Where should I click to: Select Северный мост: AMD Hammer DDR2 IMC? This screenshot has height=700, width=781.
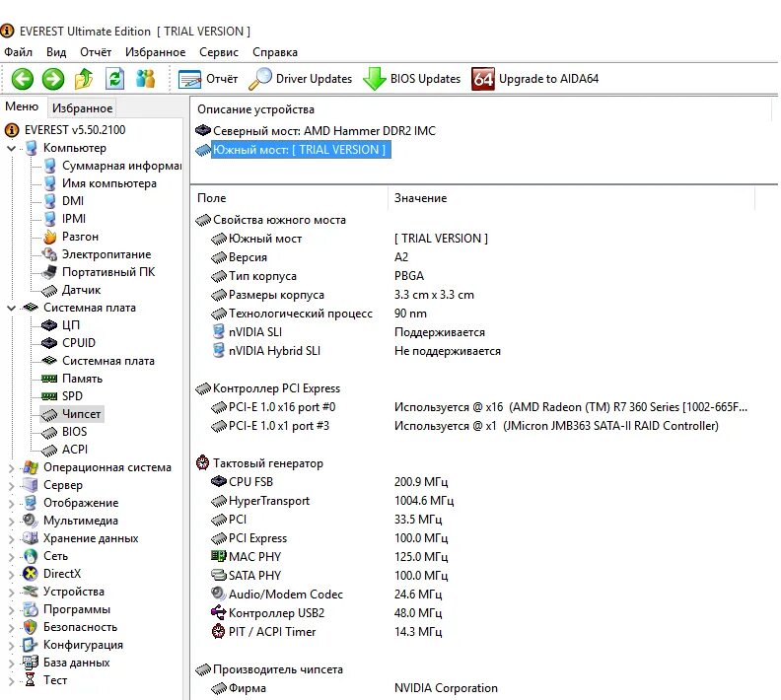[324, 131]
